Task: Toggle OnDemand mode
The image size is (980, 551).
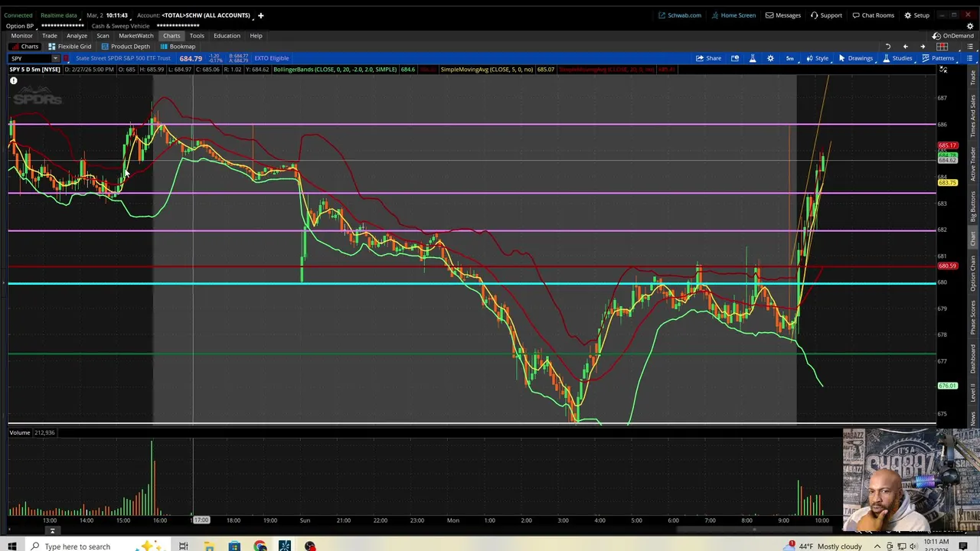Action: pos(953,36)
